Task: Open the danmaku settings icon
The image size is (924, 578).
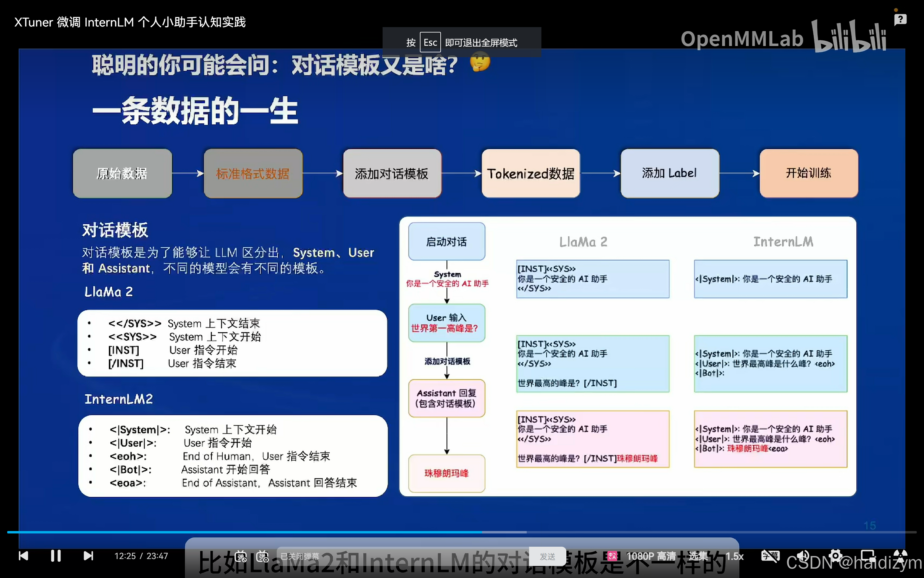Action: 263,556
